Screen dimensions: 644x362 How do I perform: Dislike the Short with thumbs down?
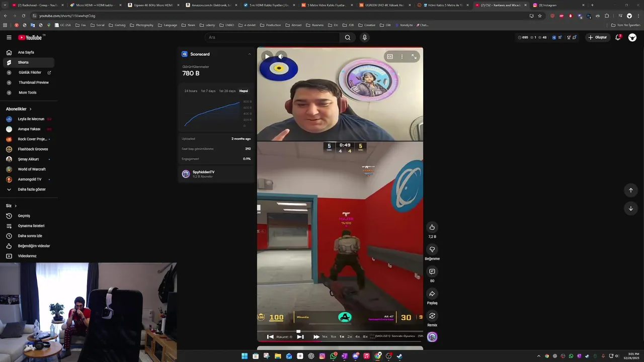point(432,249)
